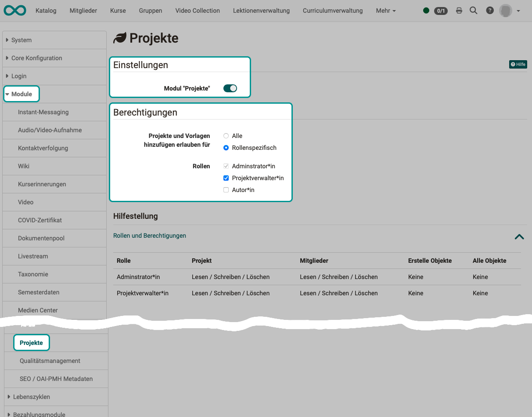Open the Mehr dropdown menu
532x417 pixels.
[385, 11]
